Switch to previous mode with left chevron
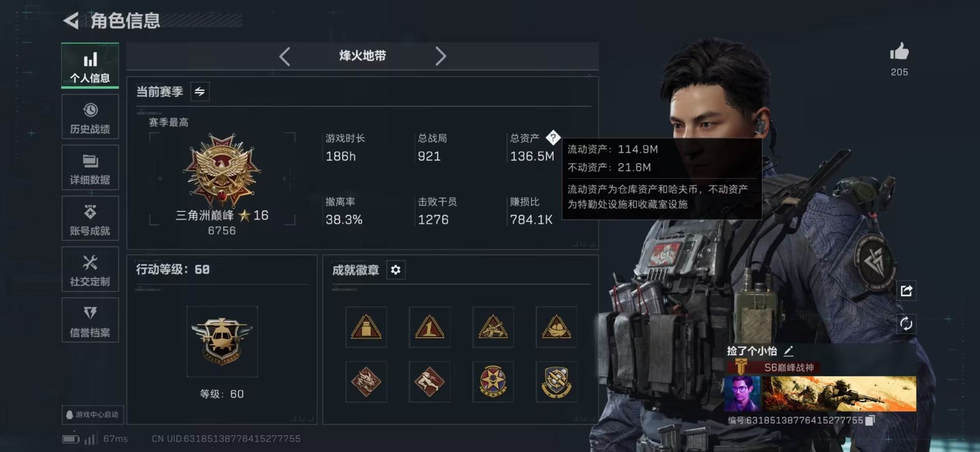Viewport: 980px width, 452px height. 285,56
